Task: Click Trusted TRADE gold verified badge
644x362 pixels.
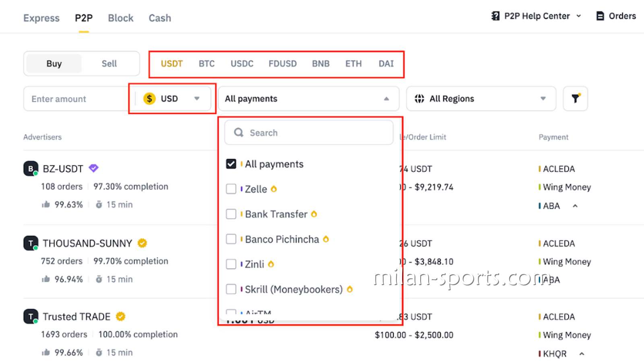Action: 120,317
